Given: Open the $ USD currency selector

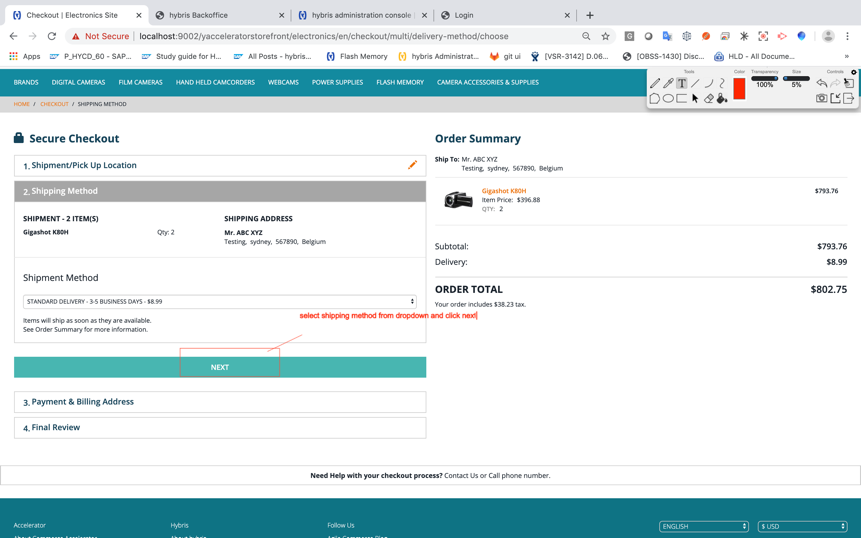Looking at the screenshot, I should [802, 526].
